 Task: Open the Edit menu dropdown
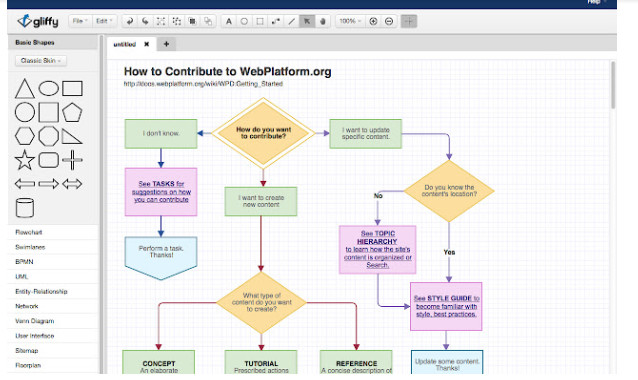(x=104, y=21)
